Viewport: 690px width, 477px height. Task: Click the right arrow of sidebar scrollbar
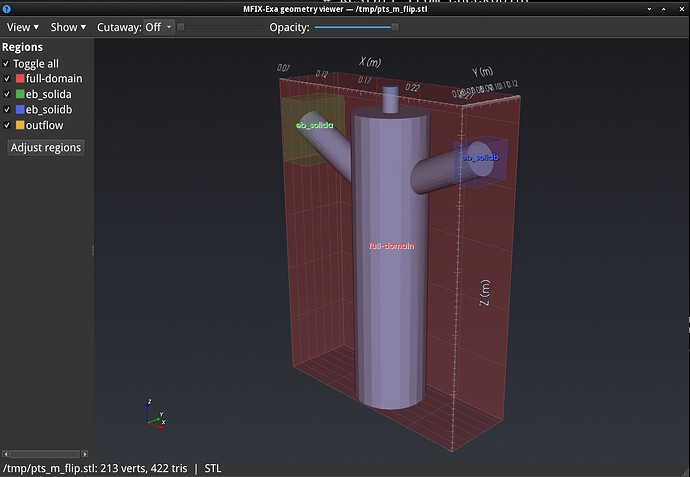84,454
